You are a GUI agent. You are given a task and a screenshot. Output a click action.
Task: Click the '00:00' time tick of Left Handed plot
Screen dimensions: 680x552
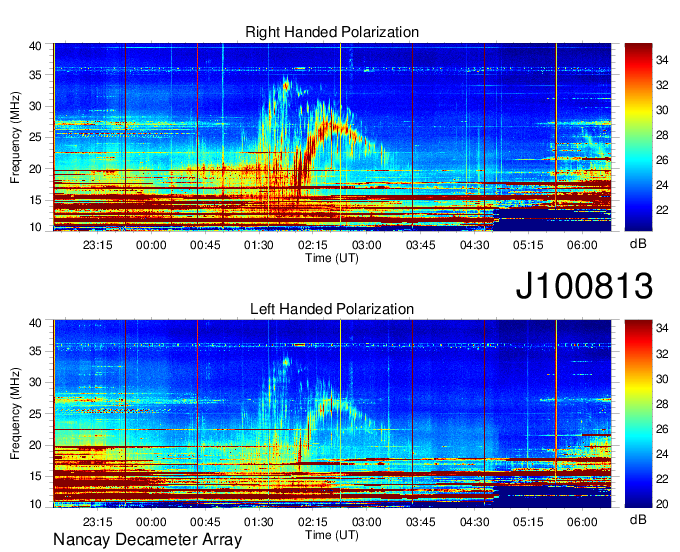[x=151, y=522]
